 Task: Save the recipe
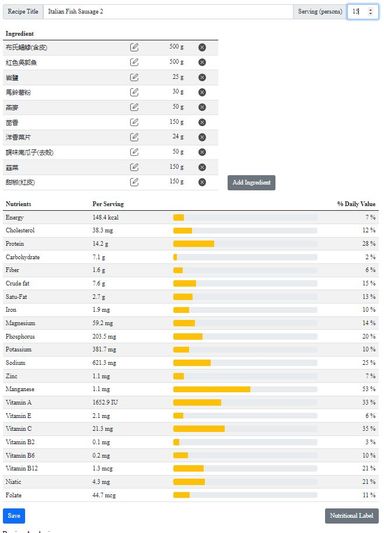pos(14,516)
